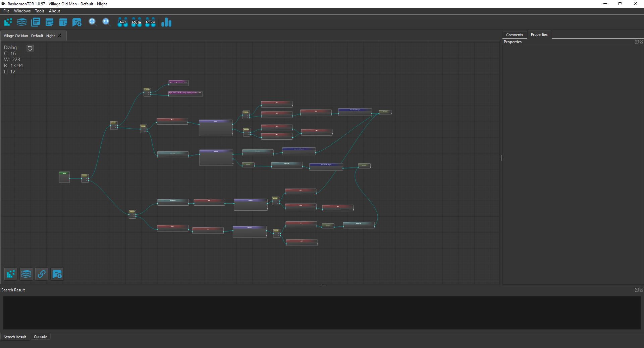Switch to the Properties tab
The height and width of the screenshot is (348, 644).
point(539,34)
